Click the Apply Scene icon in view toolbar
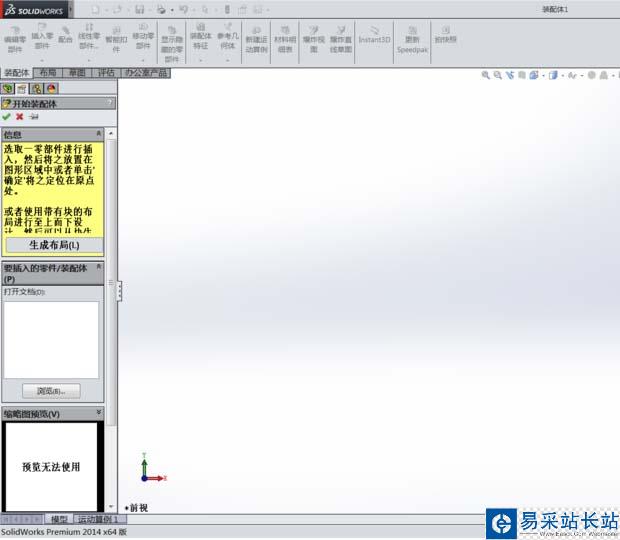Viewport: 620px width, 540px height. [603, 75]
